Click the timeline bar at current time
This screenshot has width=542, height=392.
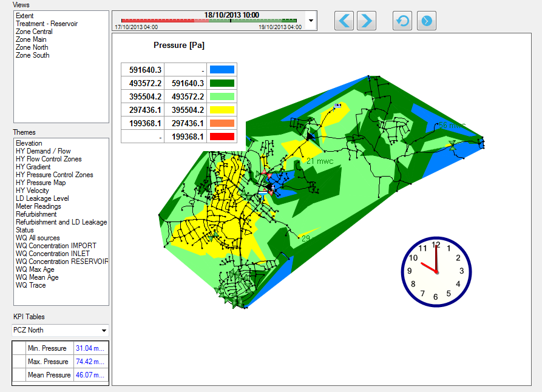point(230,21)
